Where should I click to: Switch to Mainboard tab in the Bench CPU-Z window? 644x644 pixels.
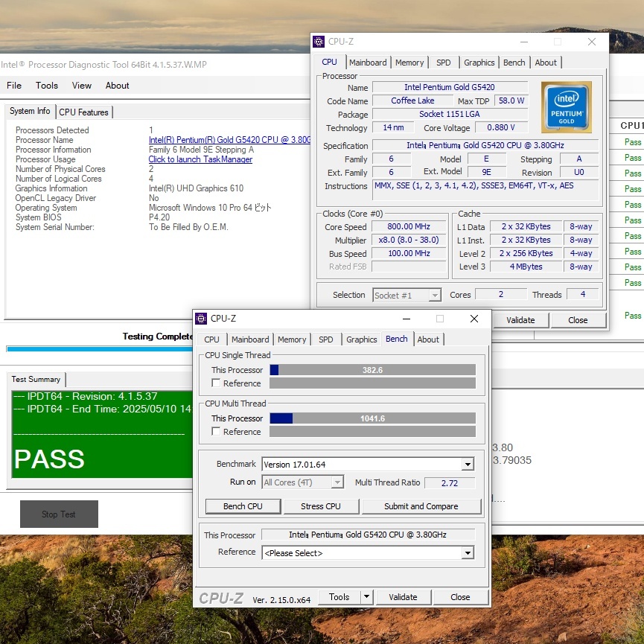coord(250,339)
